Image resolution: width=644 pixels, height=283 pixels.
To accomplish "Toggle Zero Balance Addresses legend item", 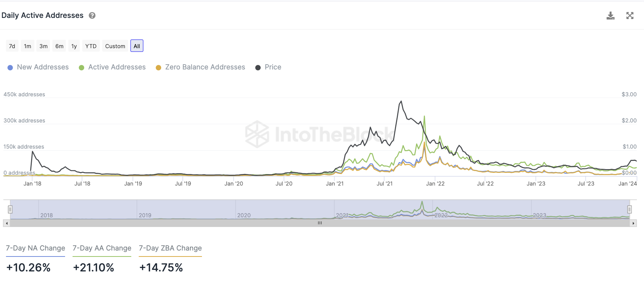I will point(200,67).
